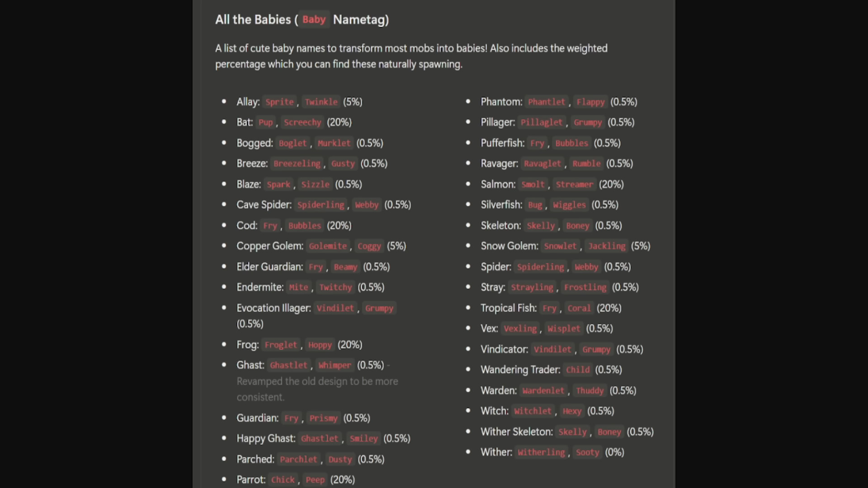This screenshot has height=488, width=868.
Task: Click the Jackling tag for Snow Golem
Action: coord(607,246)
